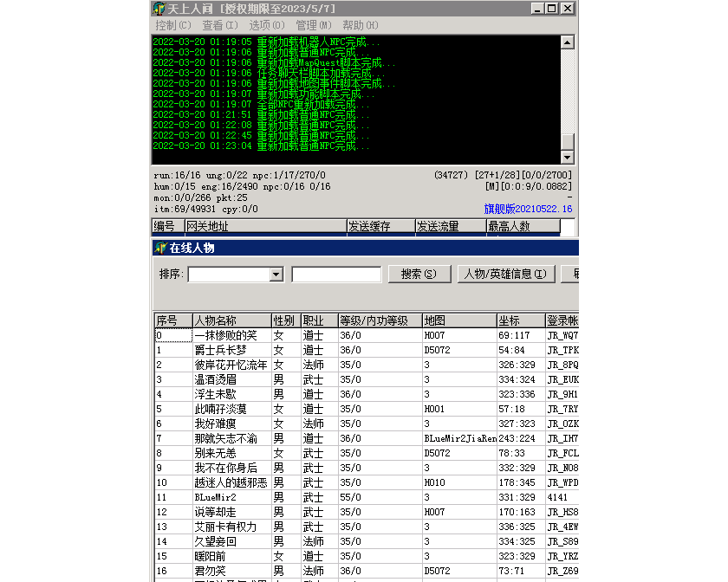Click the 搜索(S) button
728x582 pixels.
click(x=419, y=274)
